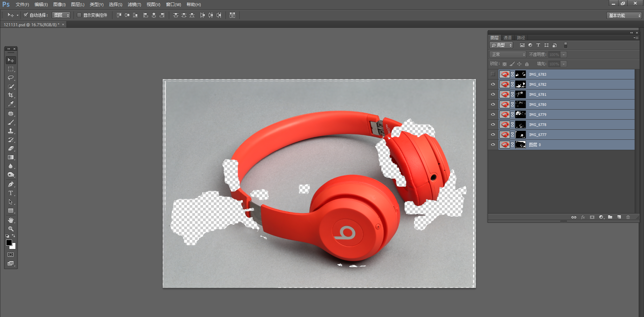Select the Lasso tool
Viewport: 644px width, 317px height.
click(11, 78)
